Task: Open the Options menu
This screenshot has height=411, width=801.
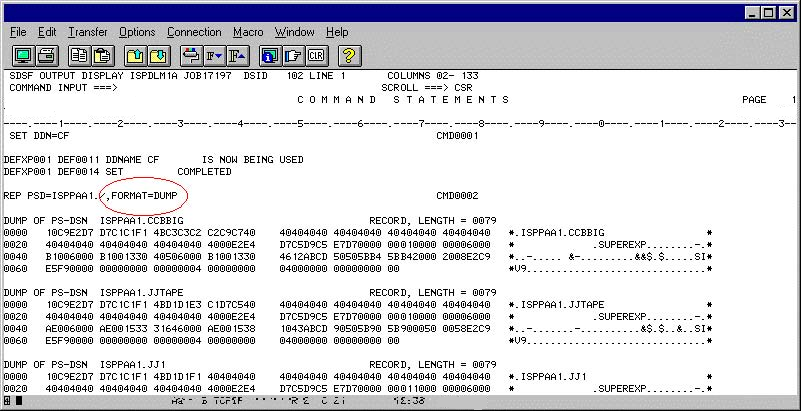Action: [137, 32]
